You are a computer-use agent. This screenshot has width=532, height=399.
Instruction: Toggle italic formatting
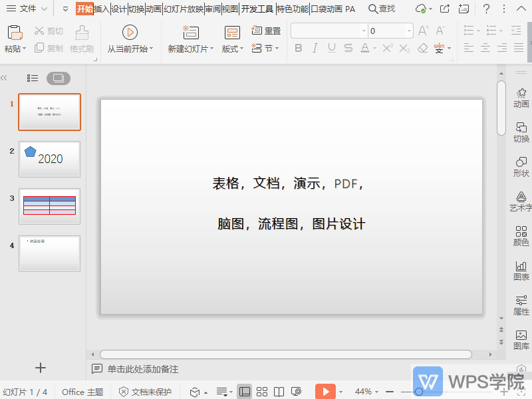coord(316,48)
